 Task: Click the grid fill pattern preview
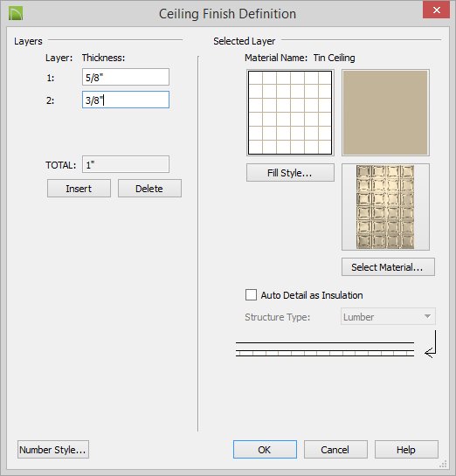click(x=290, y=113)
